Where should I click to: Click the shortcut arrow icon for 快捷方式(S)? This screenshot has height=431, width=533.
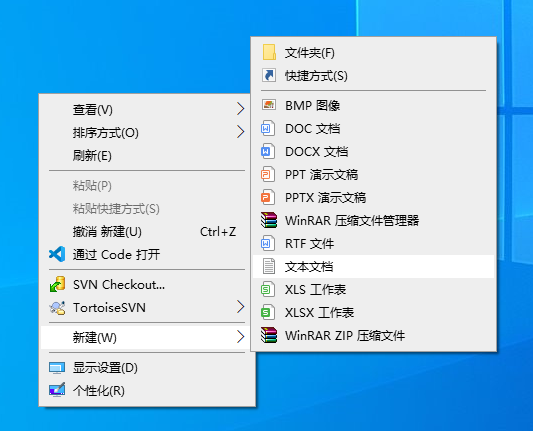click(269, 75)
